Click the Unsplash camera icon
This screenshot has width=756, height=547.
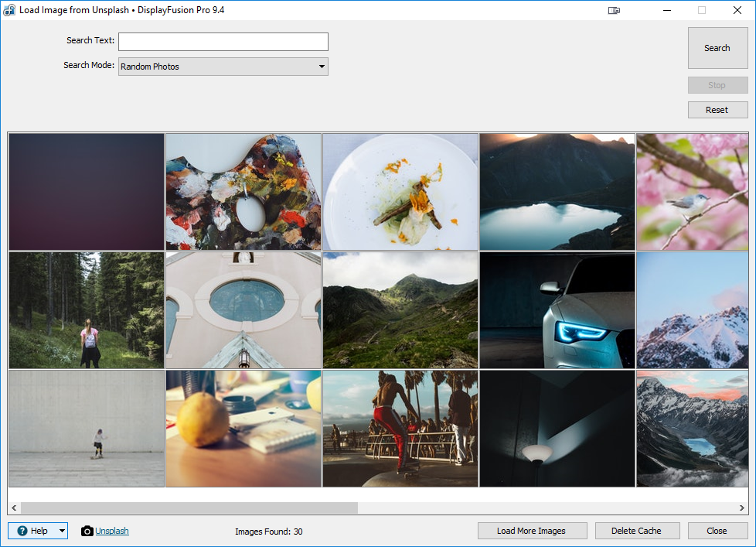(87, 531)
